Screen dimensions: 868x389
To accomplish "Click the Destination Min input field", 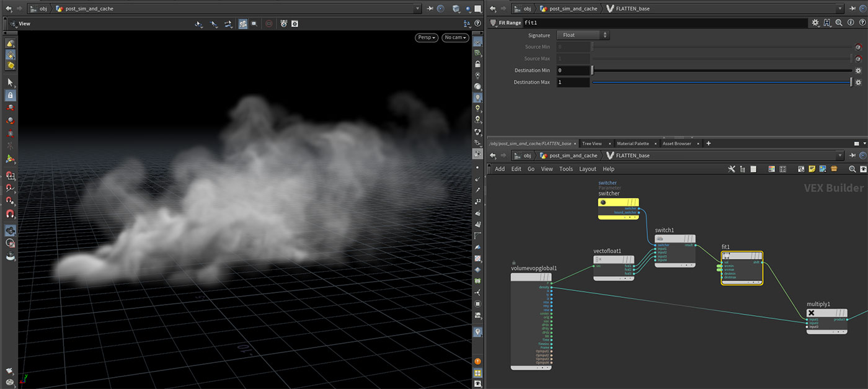I will [x=573, y=70].
